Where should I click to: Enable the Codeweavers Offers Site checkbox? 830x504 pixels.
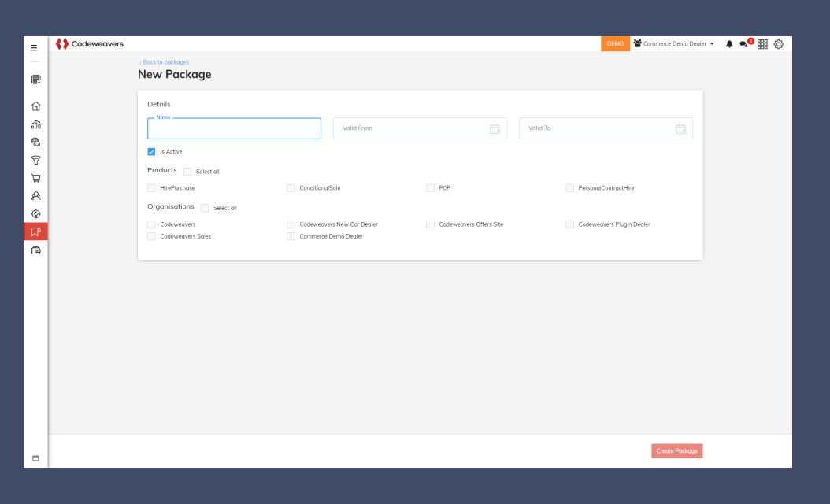pyautogui.click(x=430, y=224)
